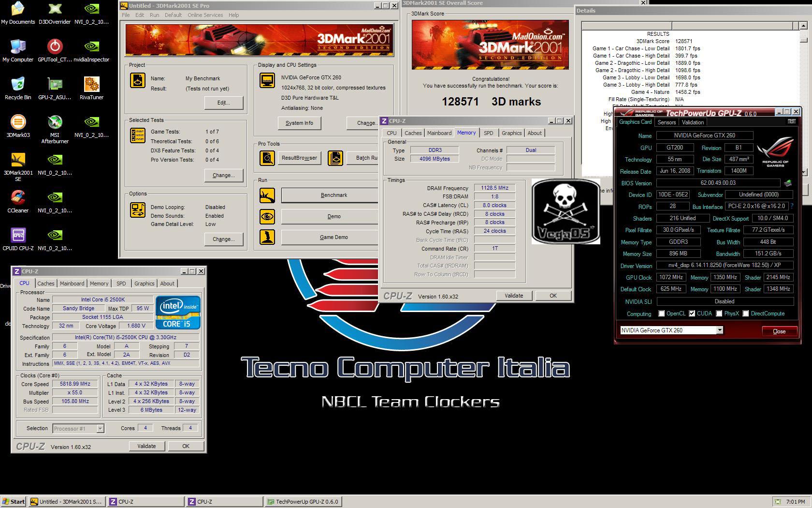Launch CPUID CPU-Z desktop icon

18,239
